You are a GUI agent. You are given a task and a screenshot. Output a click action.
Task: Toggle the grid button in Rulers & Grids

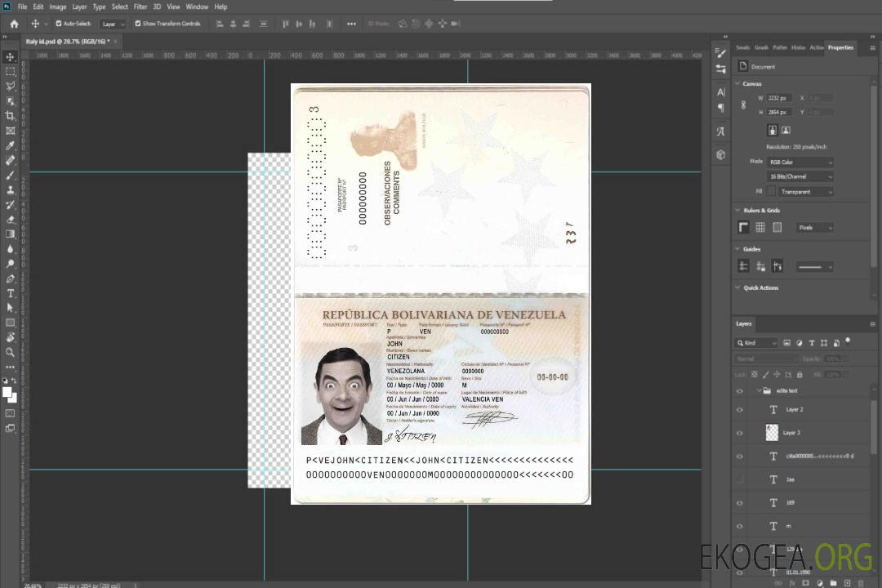[x=760, y=227]
